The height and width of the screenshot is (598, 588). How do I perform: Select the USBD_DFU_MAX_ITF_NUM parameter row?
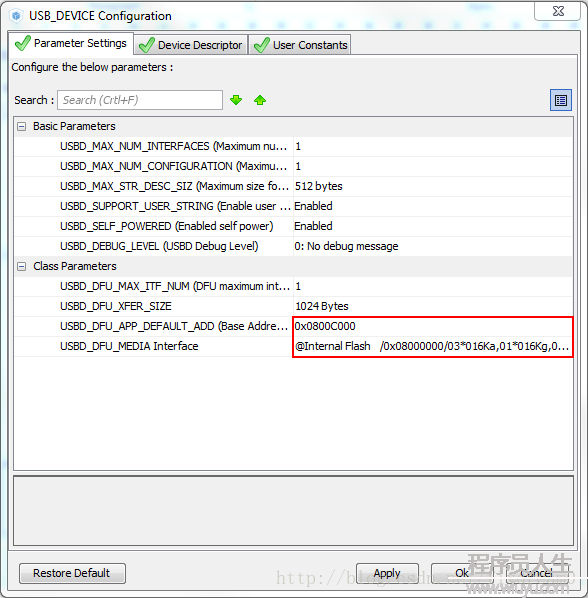click(x=293, y=286)
